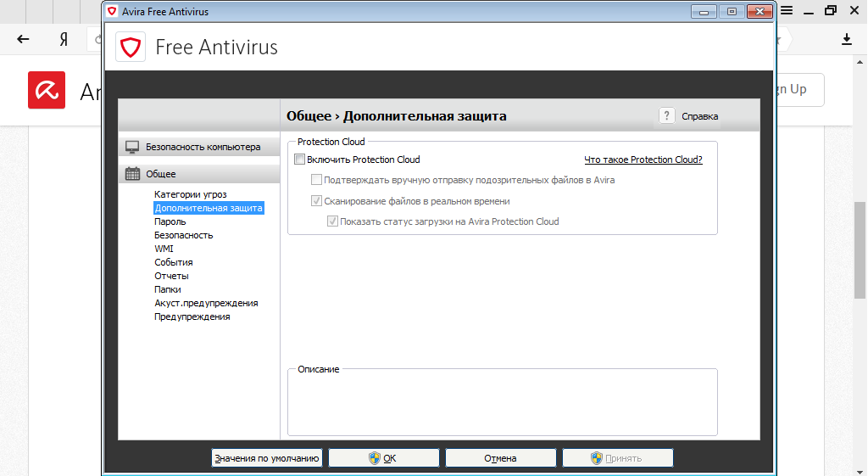Screen dimensions: 868x476
Task: Open the Пароль settings page
Action: click(170, 221)
